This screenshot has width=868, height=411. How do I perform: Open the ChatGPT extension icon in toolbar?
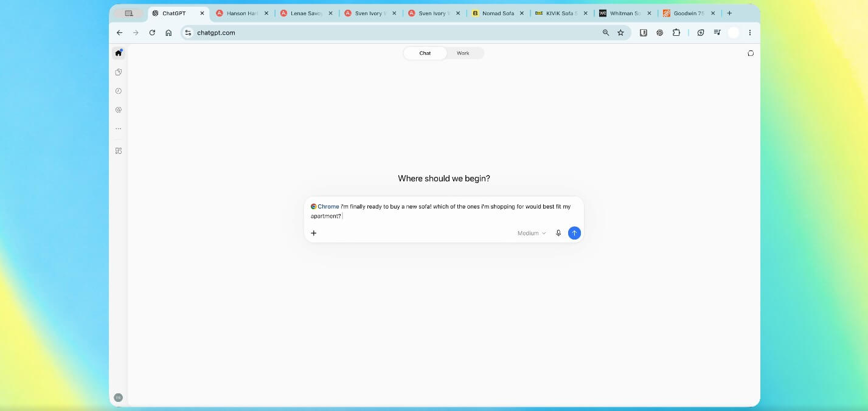pyautogui.click(x=659, y=33)
